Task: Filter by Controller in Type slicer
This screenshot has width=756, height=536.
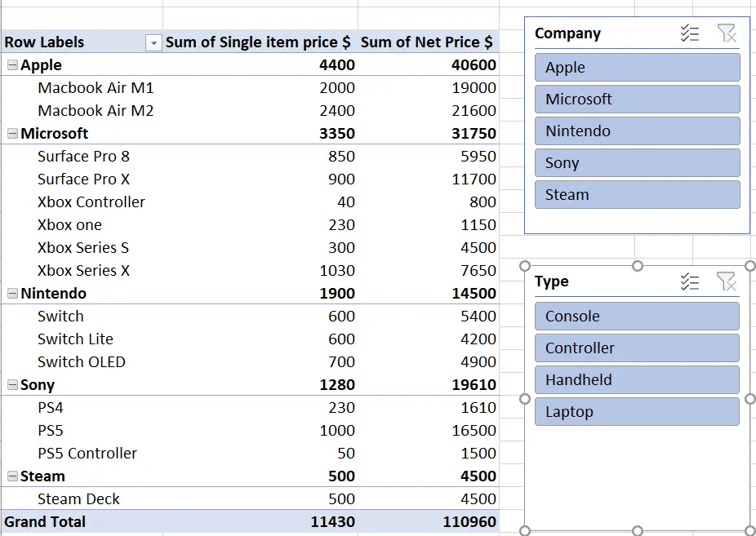Action: pos(637,348)
